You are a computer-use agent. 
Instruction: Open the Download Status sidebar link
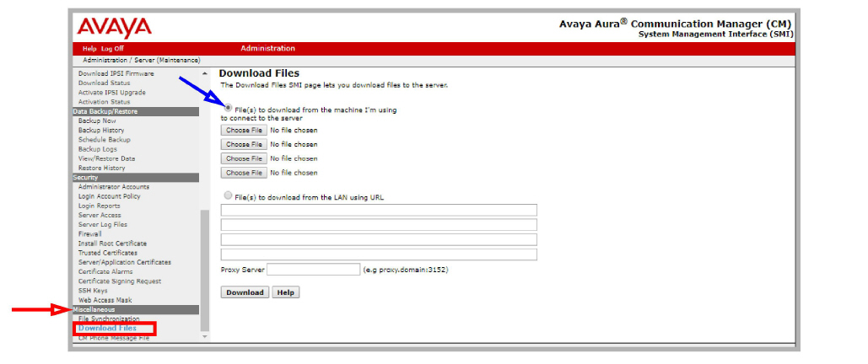coord(104,83)
